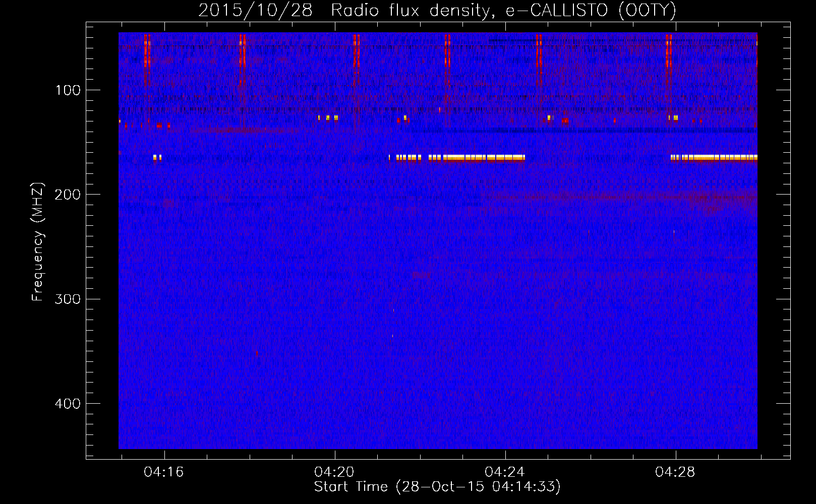816x504 pixels.
Task: Select the 200 frequency tick label
Action: pyautogui.click(x=68, y=195)
